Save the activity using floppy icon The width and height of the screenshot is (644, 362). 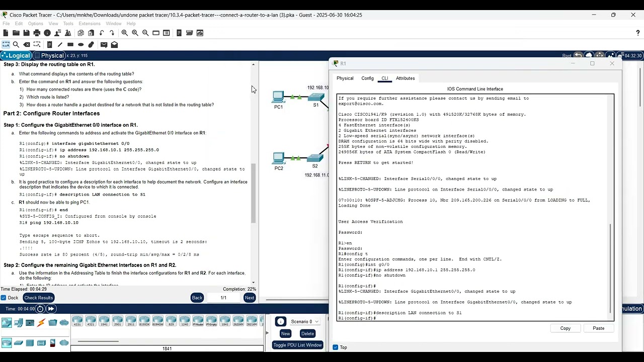pyautogui.click(x=26, y=33)
